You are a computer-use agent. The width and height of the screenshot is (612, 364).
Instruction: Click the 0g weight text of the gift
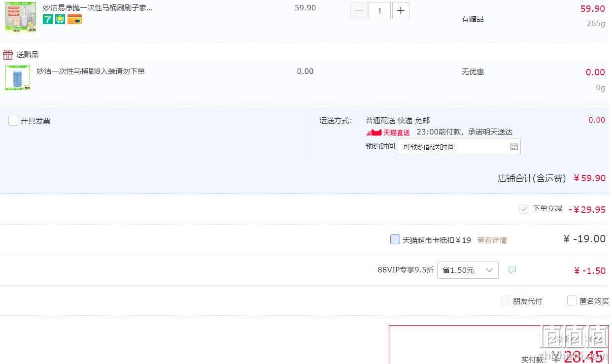600,87
